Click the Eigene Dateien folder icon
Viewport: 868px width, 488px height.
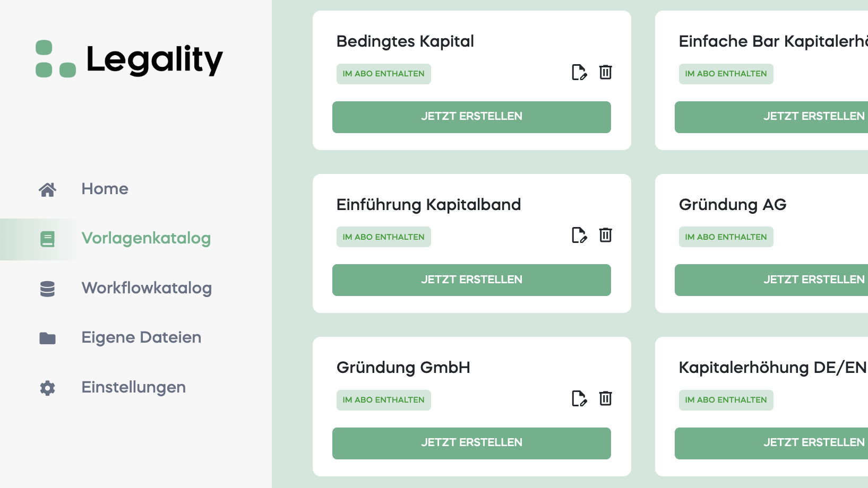click(48, 338)
